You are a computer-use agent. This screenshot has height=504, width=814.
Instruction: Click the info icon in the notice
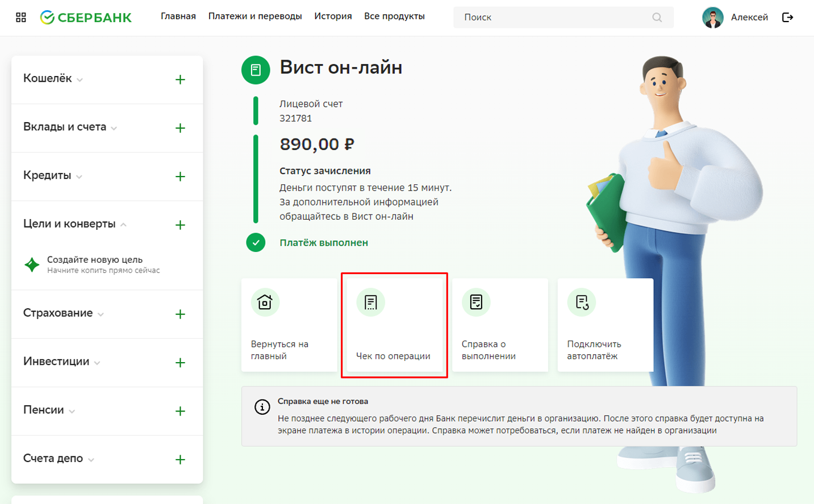(x=262, y=407)
